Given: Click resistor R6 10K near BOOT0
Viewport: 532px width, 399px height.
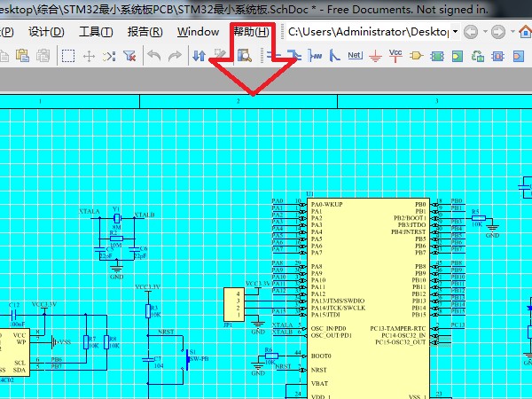Looking at the screenshot, I should (x=271, y=356).
